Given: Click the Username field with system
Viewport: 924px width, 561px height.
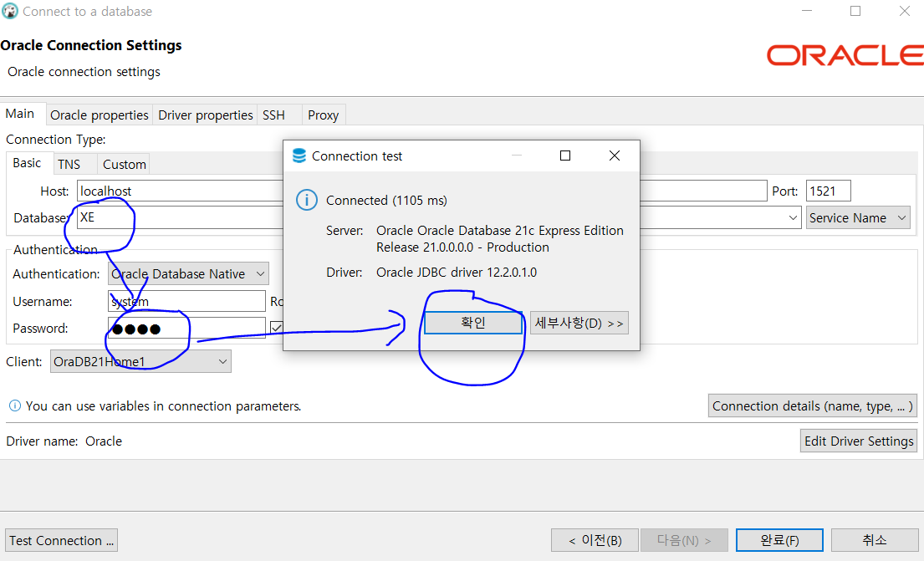Looking at the screenshot, I should [x=186, y=301].
